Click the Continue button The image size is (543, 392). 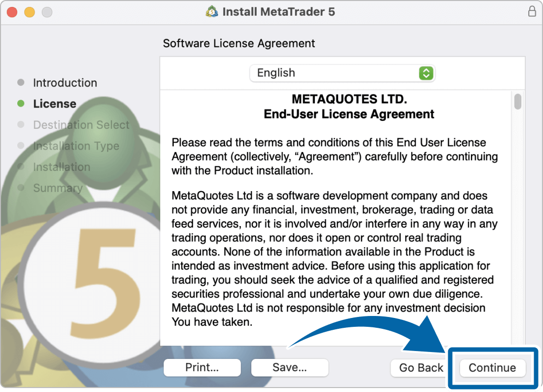pyautogui.click(x=492, y=367)
